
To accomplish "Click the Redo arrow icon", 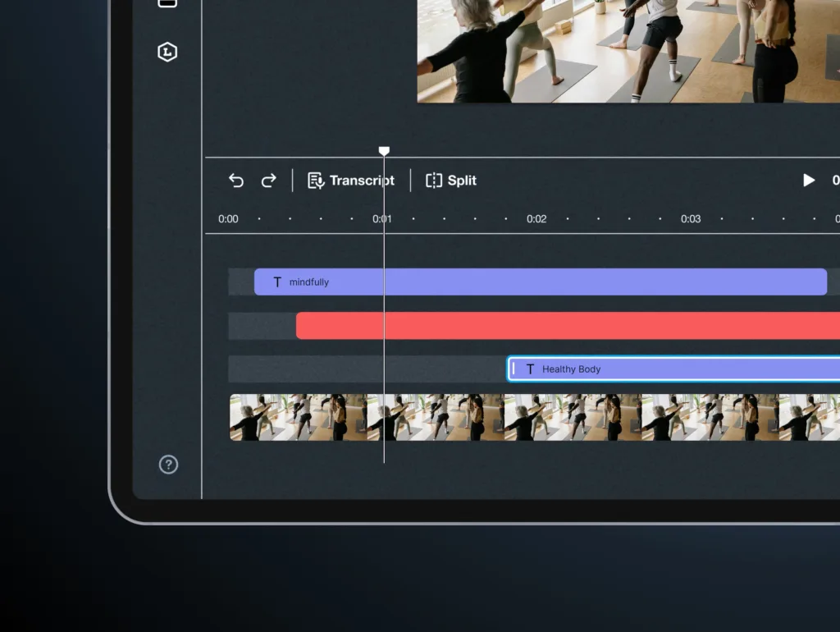I will coord(268,181).
